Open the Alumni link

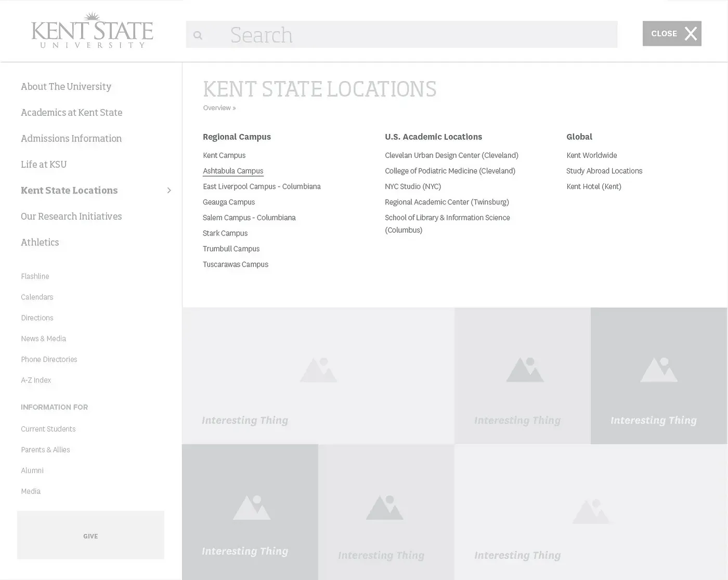coord(32,470)
